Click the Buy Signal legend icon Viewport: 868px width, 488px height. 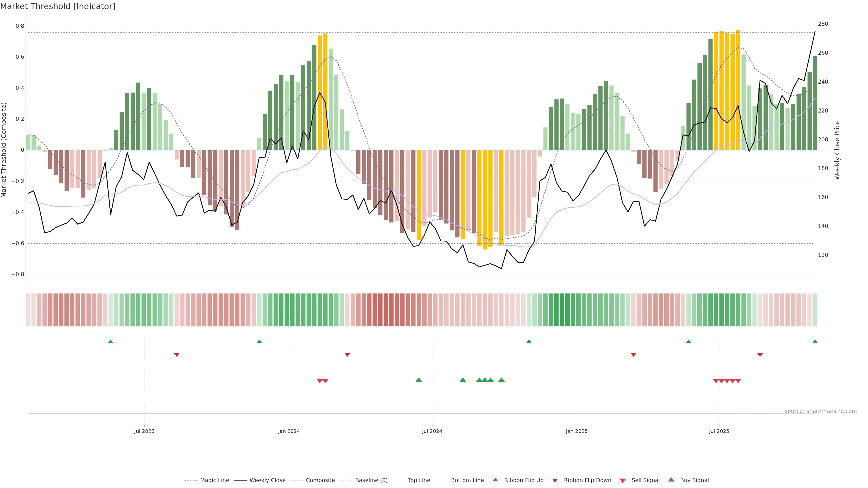(671, 480)
